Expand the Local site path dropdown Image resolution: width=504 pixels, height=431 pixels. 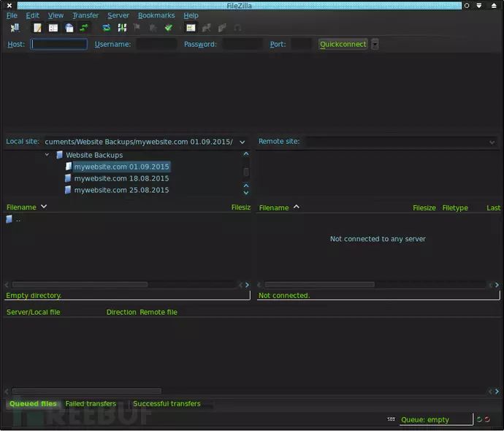pyautogui.click(x=243, y=142)
